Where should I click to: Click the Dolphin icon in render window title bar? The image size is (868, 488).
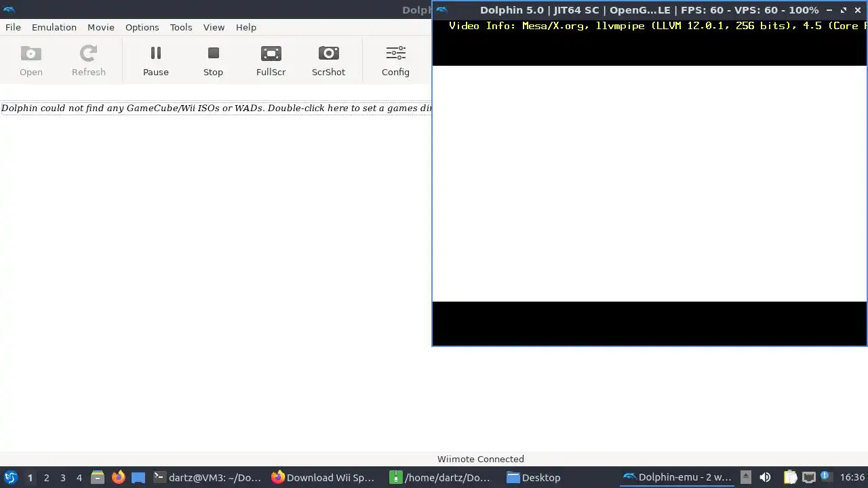[x=441, y=10]
